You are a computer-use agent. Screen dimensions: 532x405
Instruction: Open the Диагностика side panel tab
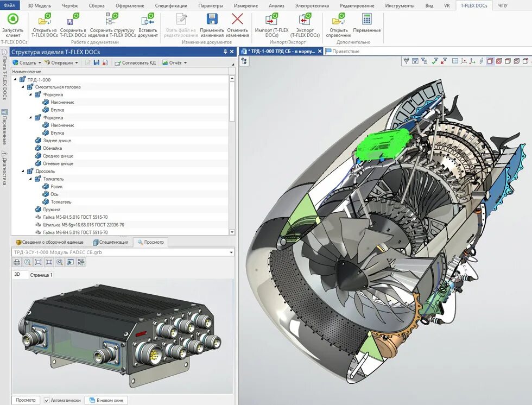4,168
